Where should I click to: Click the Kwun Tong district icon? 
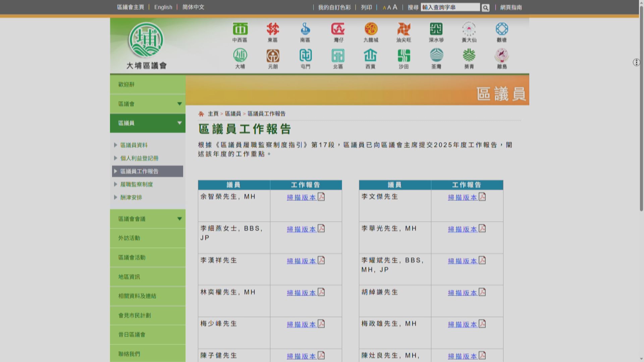point(502,29)
